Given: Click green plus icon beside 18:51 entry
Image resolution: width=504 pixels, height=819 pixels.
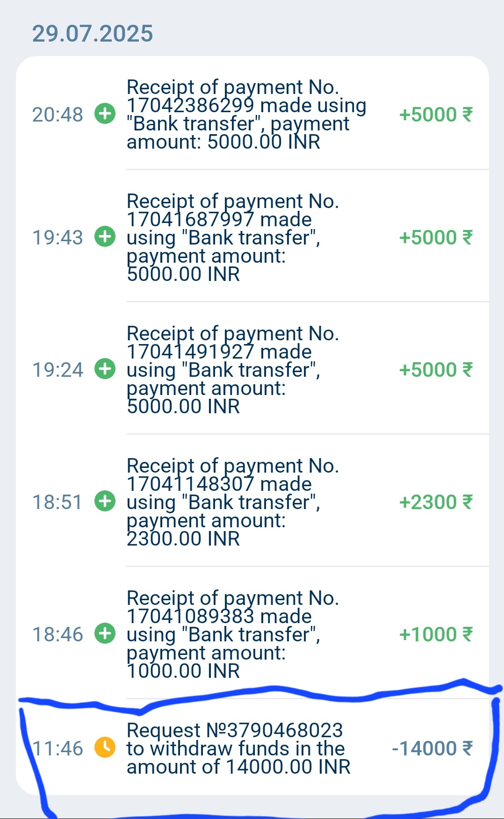Looking at the screenshot, I should click(105, 501).
